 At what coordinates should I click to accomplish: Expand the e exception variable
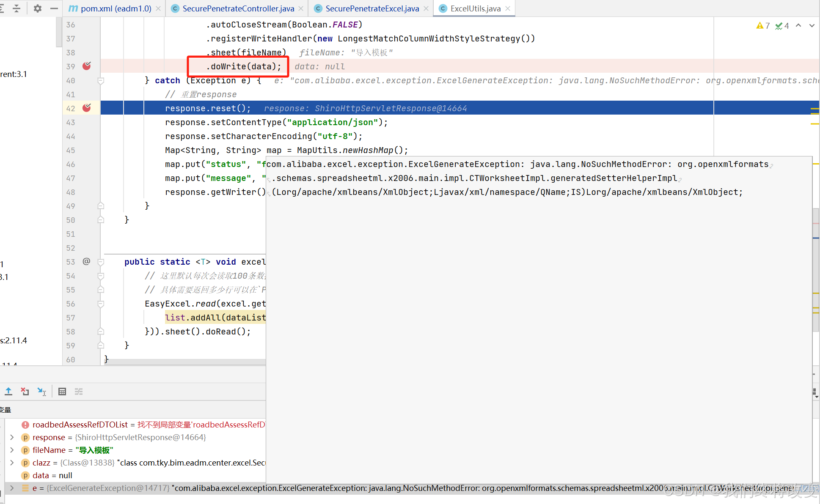[11, 488]
